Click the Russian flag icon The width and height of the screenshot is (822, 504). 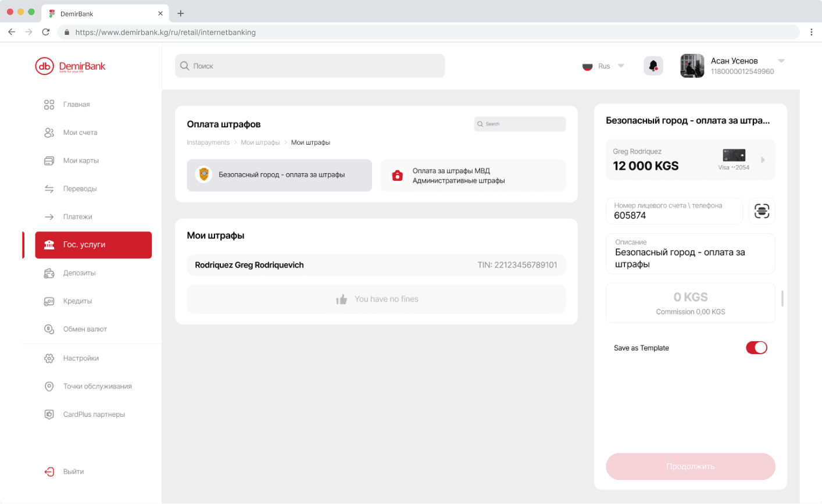(x=587, y=66)
